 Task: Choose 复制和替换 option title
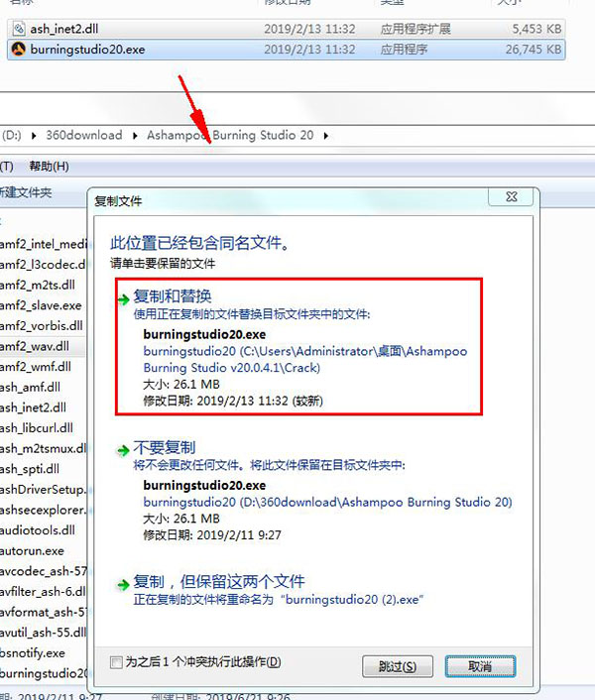[x=173, y=296]
